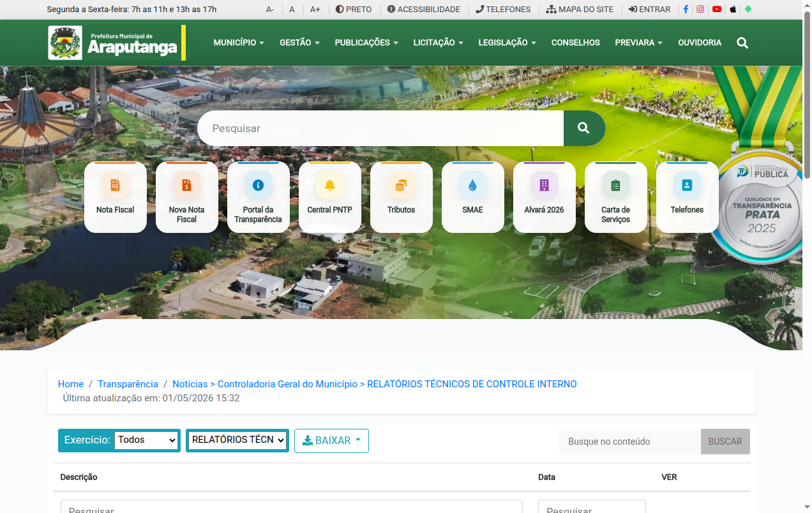
Task: Open the SMAE water drop shortcut
Action: pos(473,197)
